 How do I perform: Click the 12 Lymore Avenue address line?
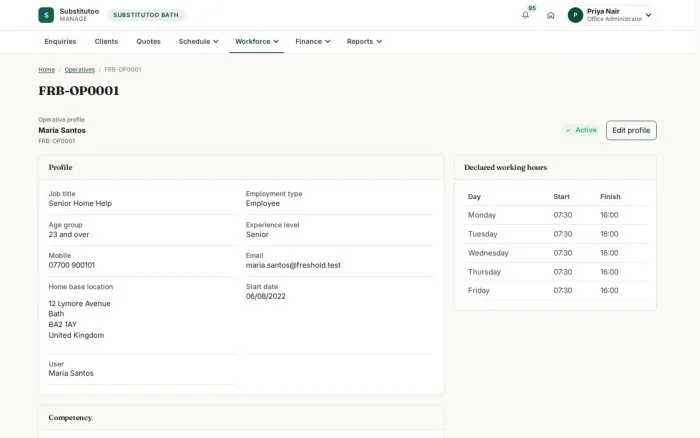(x=79, y=304)
